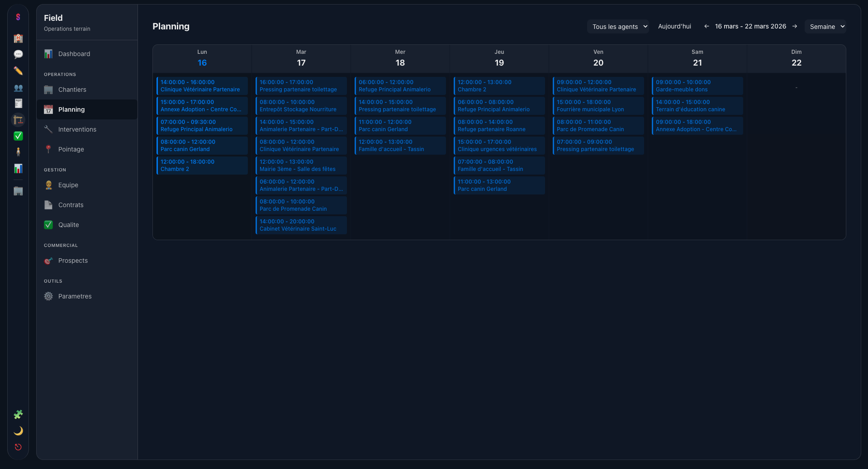
Task: Open Friday 08:00 - 11:00 Parc de Promenade Canin event
Action: 598,126
